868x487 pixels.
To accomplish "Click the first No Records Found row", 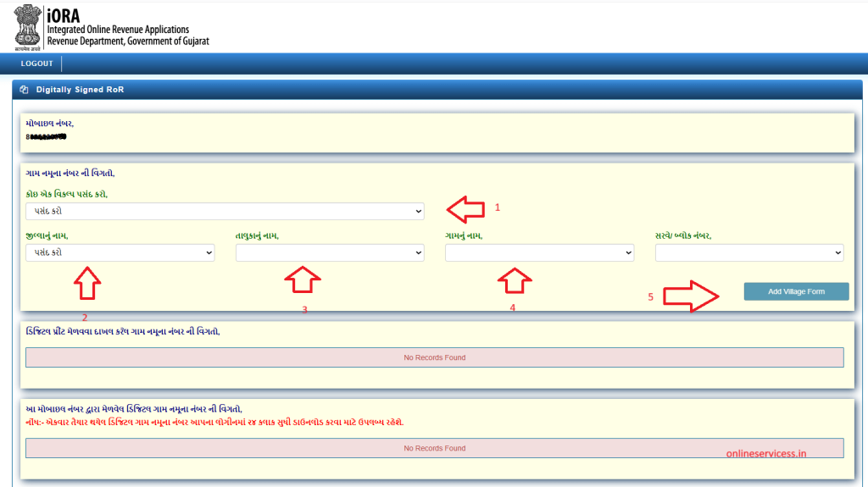I will click(434, 357).
